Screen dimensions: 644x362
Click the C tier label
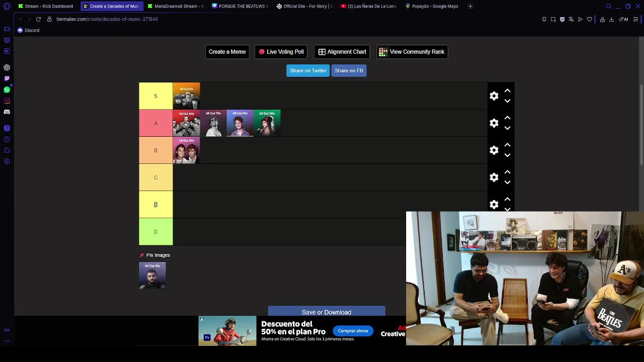(x=156, y=177)
